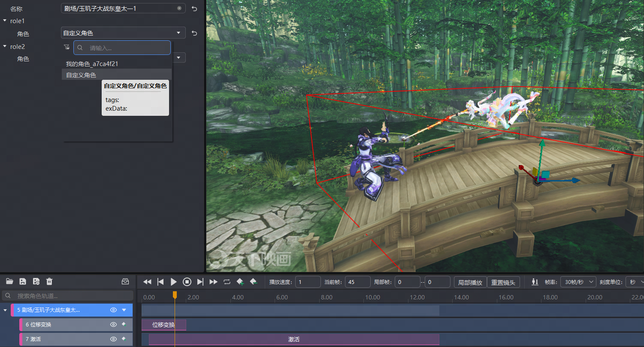Step to next frame button
644x347 pixels.
click(x=200, y=282)
